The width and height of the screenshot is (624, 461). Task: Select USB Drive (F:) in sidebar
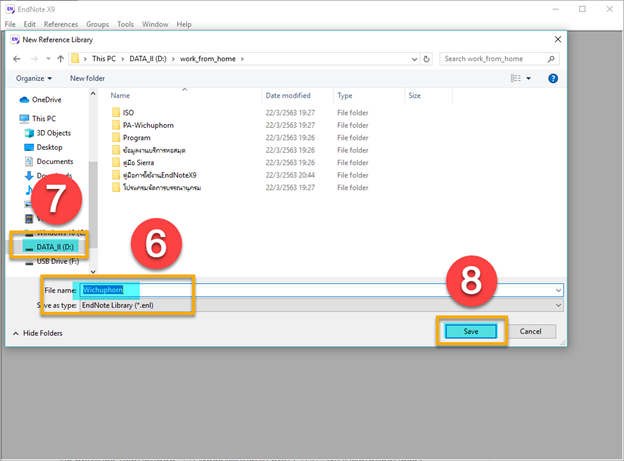coord(57,263)
